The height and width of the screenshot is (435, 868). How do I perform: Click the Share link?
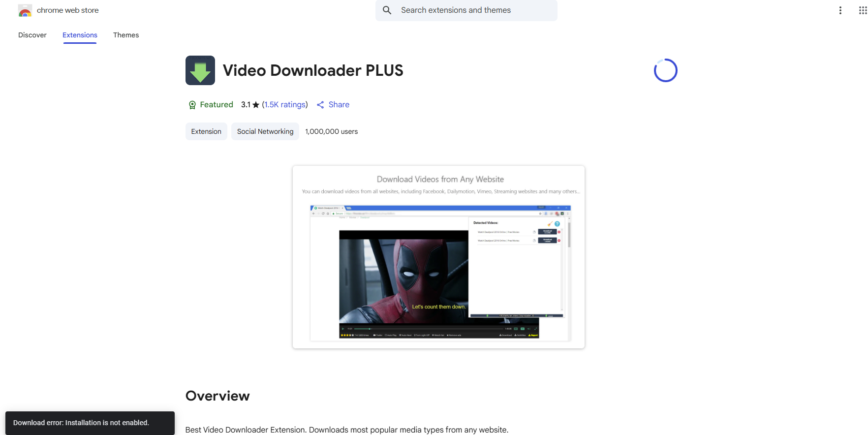pyautogui.click(x=339, y=105)
